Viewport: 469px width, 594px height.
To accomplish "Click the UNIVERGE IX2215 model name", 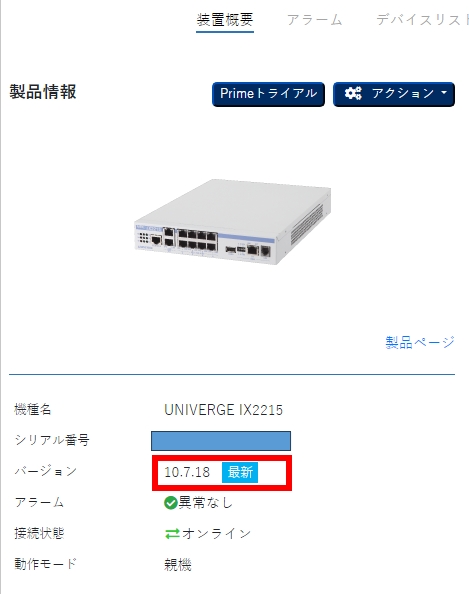I will (224, 410).
